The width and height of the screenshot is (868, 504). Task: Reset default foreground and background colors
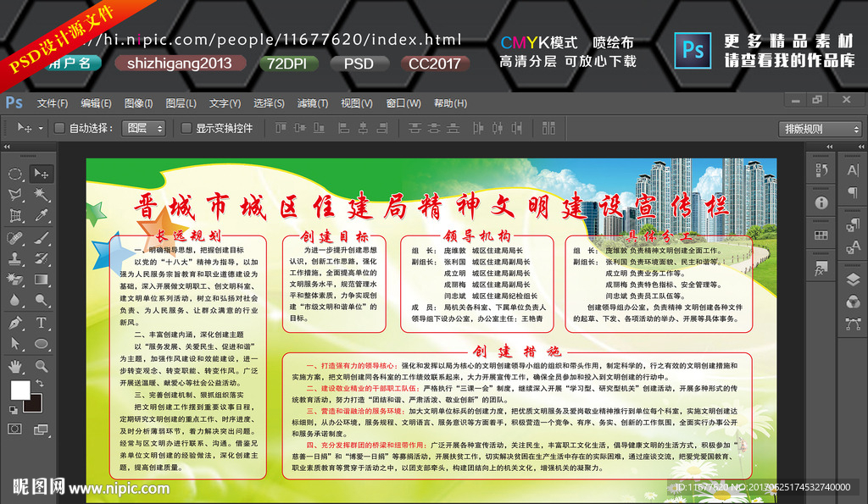pyautogui.click(x=14, y=410)
